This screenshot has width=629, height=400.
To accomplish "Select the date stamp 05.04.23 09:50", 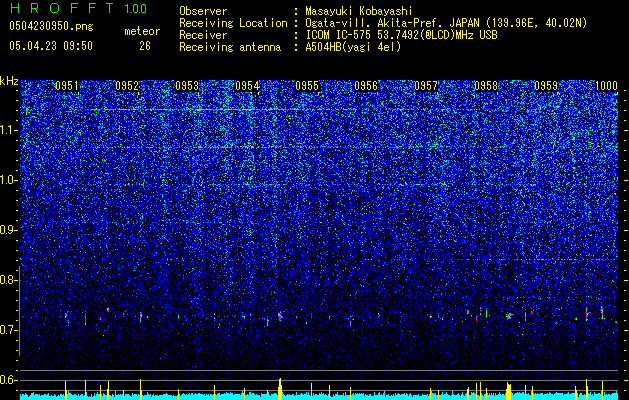I will click(x=51, y=46).
